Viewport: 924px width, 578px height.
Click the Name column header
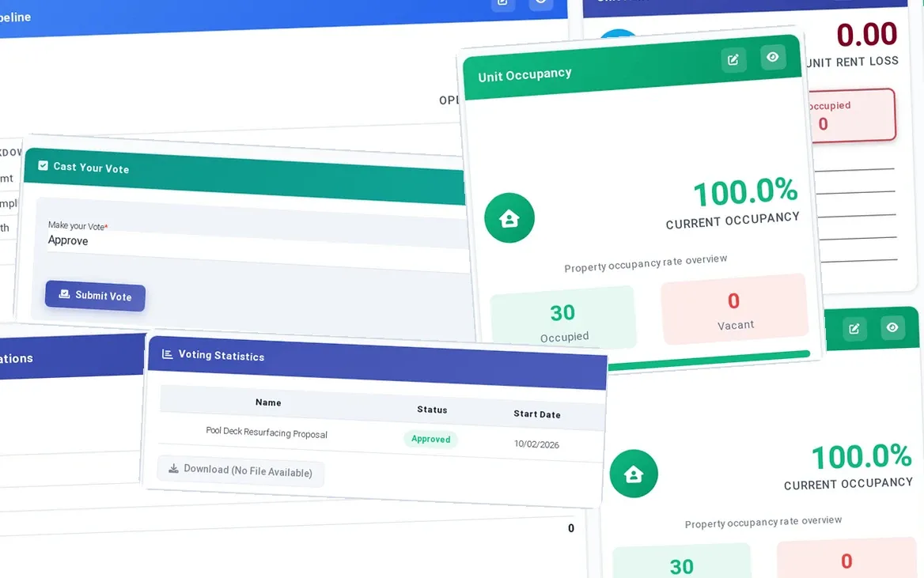pos(268,402)
